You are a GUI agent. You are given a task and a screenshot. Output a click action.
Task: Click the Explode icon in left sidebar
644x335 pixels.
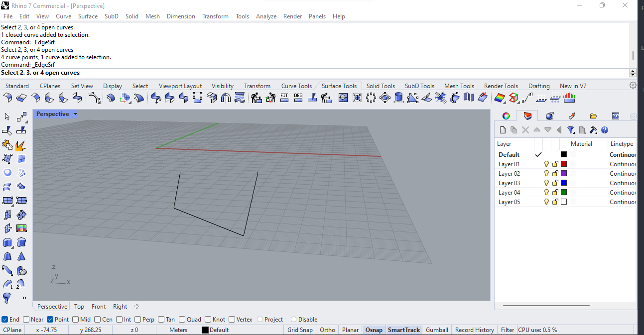coord(21,145)
